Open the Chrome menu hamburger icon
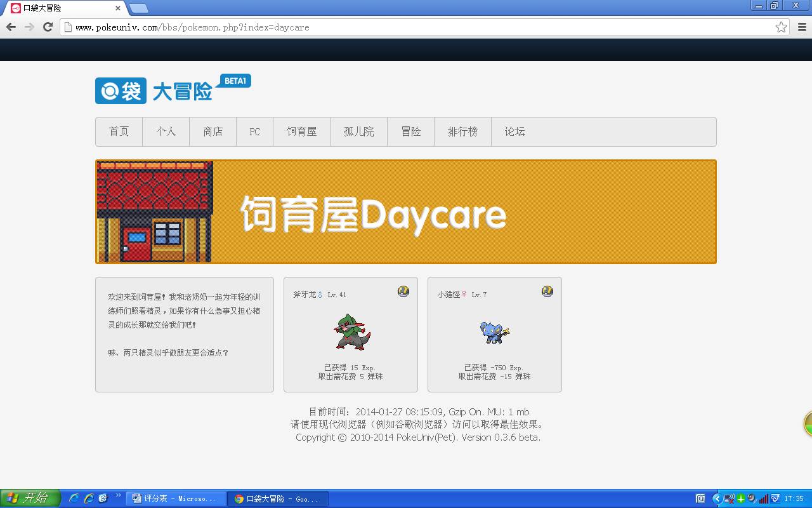 click(802, 27)
